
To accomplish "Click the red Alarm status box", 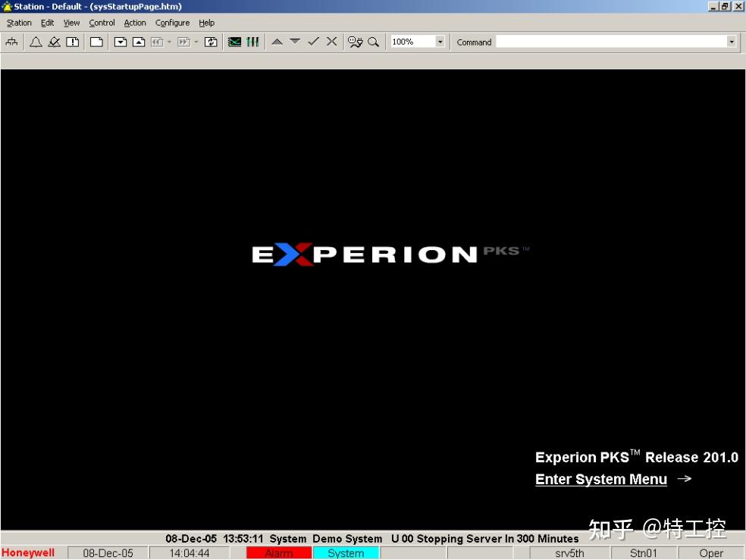I will tap(279, 553).
